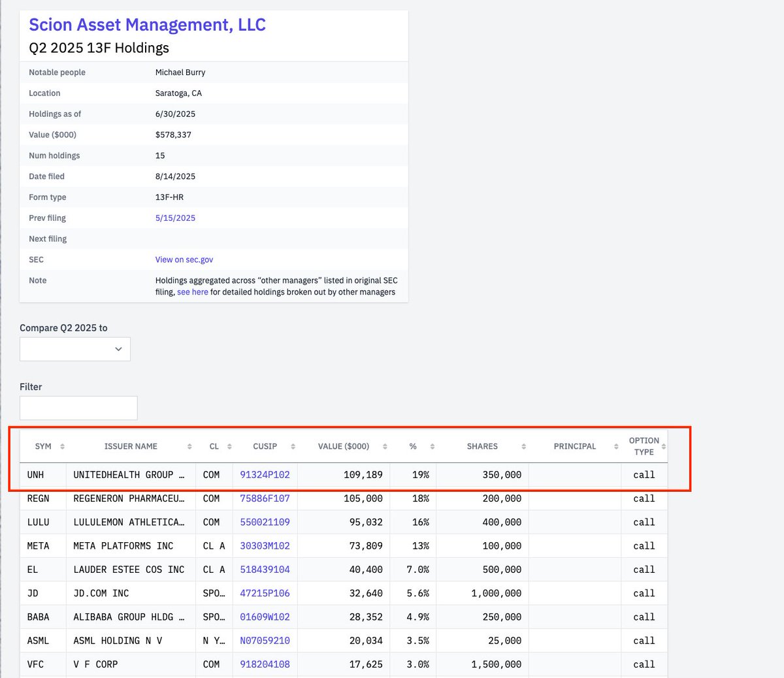Click the 5.6% portfolio weight cell
The height and width of the screenshot is (678, 784).
(x=413, y=593)
